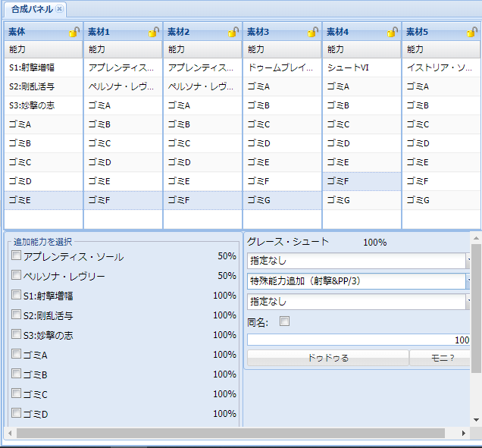Click the 素材1 column header
The width and height of the screenshot is (482, 448).
(123, 32)
